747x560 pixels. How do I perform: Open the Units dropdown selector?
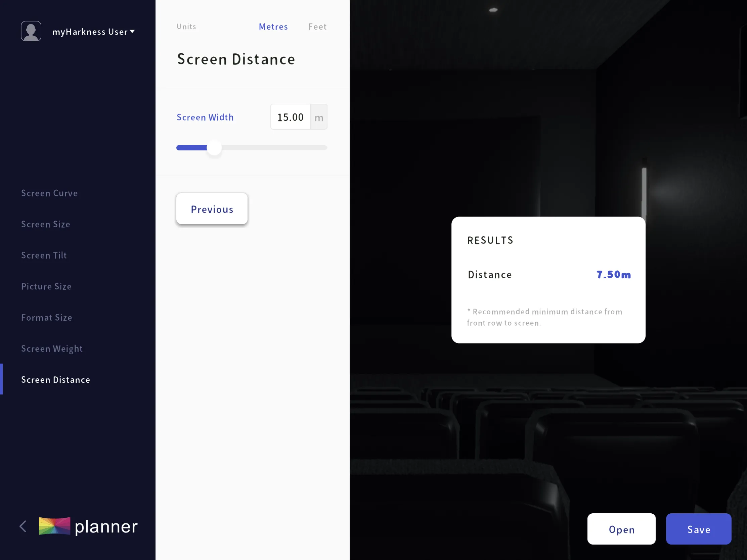pyautogui.click(x=186, y=26)
